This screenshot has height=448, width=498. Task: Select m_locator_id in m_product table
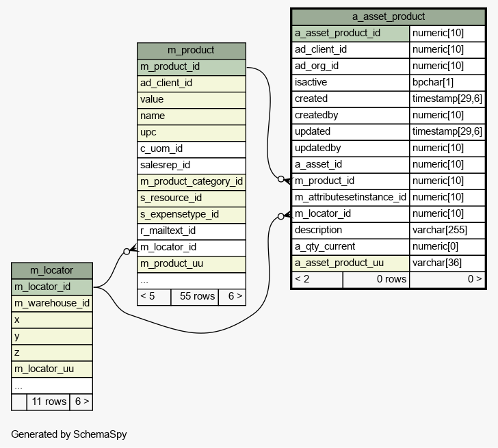click(x=192, y=248)
